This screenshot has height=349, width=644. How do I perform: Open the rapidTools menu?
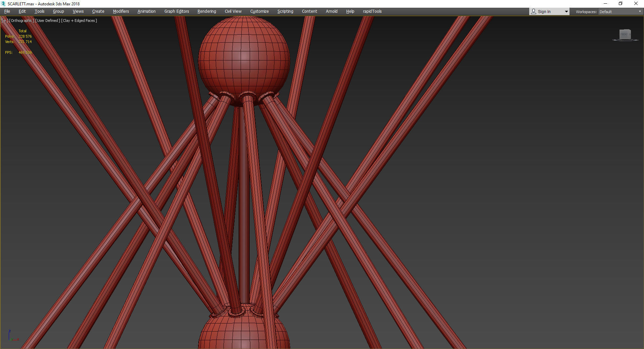tap(372, 11)
